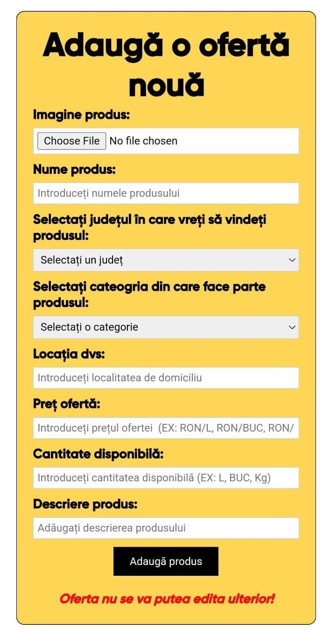Viewport: 330px width, 644px height.
Task: Click the locality of residence input field
Action: (x=166, y=378)
